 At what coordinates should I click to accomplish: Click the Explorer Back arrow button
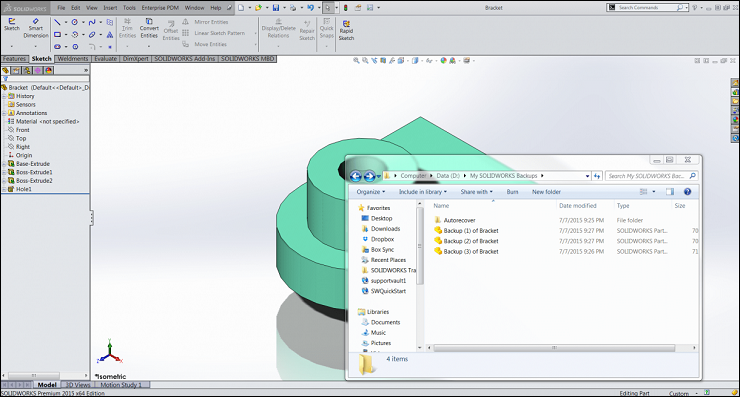[x=356, y=176]
